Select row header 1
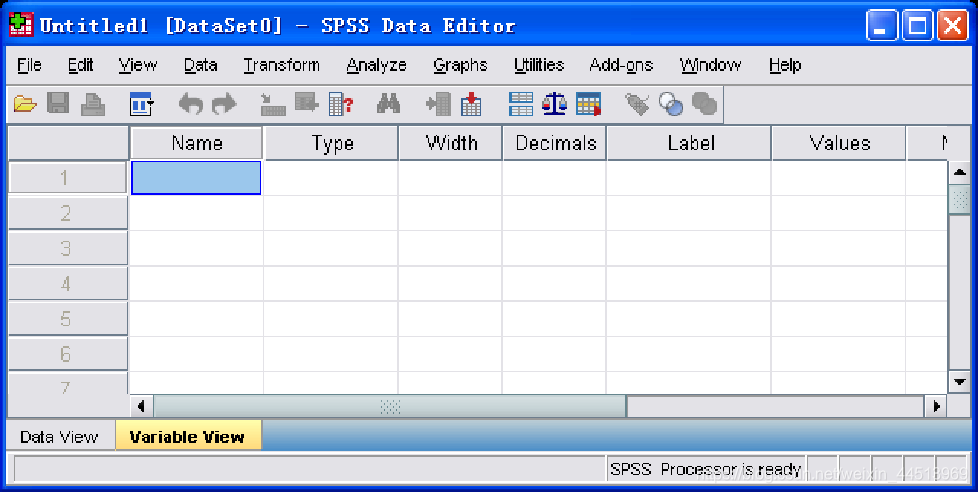This screenshot has width=978, height=493. click(67, 178)
